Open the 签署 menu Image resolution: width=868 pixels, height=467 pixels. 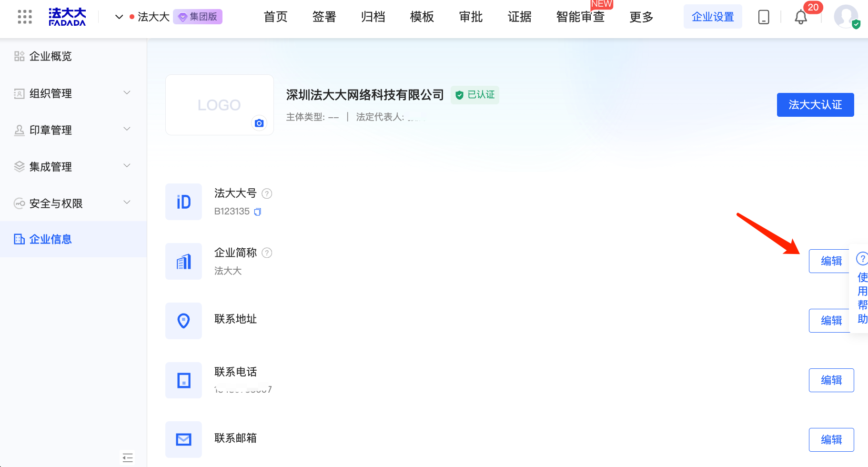[x=324, y=17]
